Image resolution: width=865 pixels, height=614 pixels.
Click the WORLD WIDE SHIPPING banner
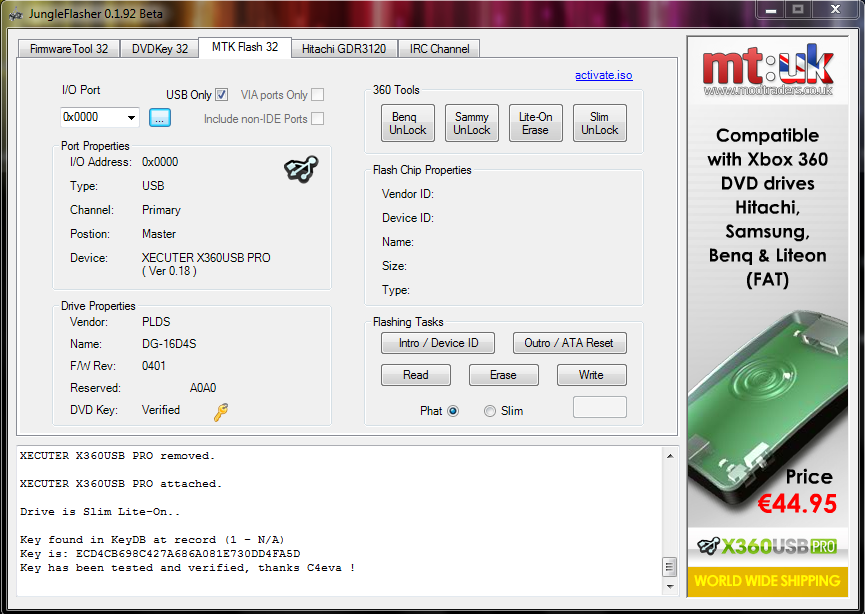767,581
